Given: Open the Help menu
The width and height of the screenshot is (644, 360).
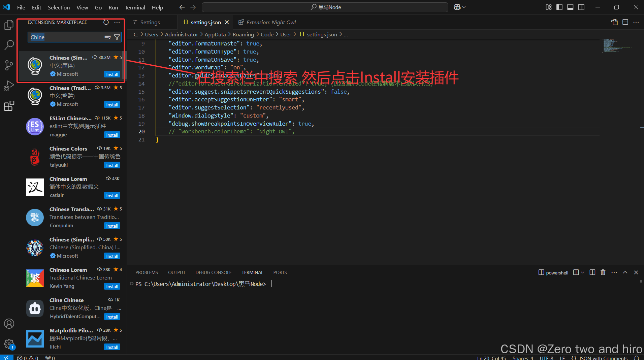Looking at the screenshot, I should 157,7.
